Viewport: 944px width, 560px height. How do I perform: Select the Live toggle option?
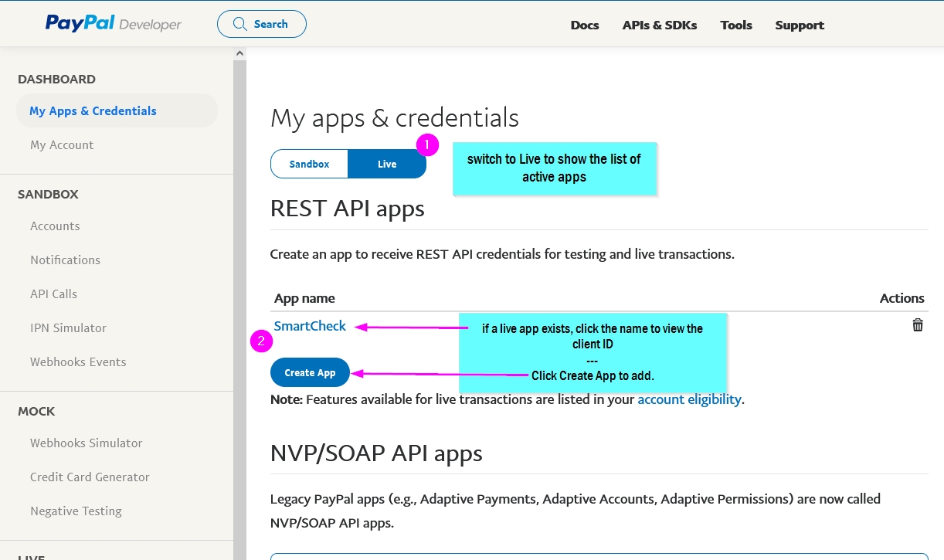tap(387, 164)
